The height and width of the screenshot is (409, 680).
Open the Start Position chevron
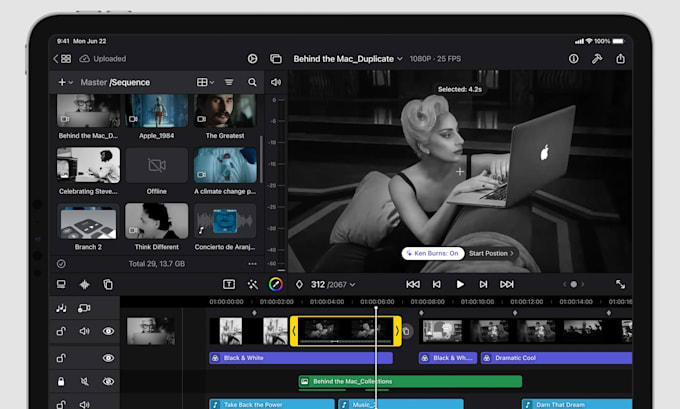(512, 253)
